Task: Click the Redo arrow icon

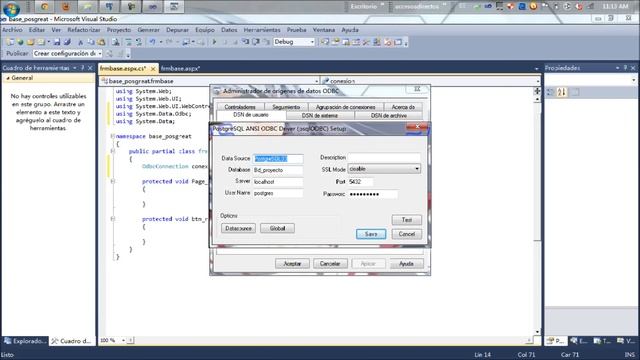Action: point(169,42)
